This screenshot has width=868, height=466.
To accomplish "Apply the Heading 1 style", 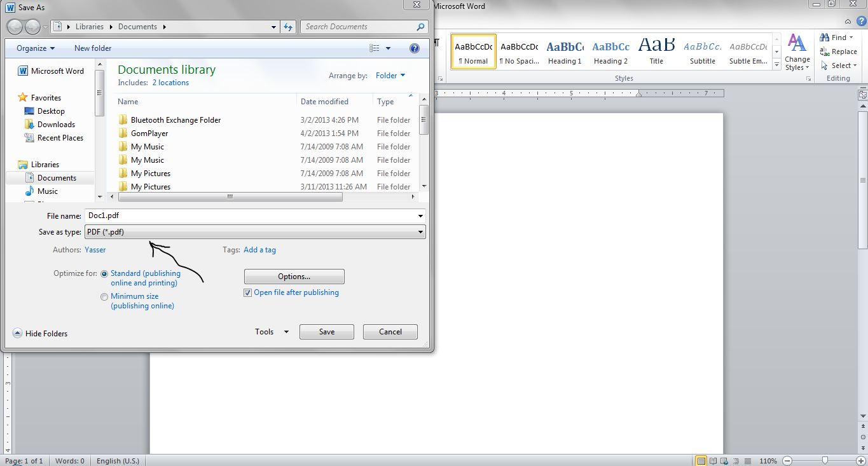I will click(565, 51).
